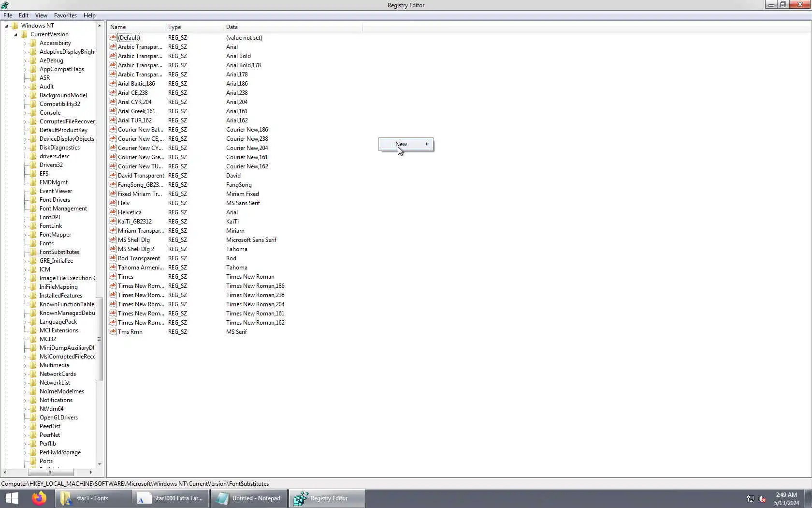Click the volume muted tray icon
The height and width of the screenshot is (508, 812).
click(x=762, y=499)
